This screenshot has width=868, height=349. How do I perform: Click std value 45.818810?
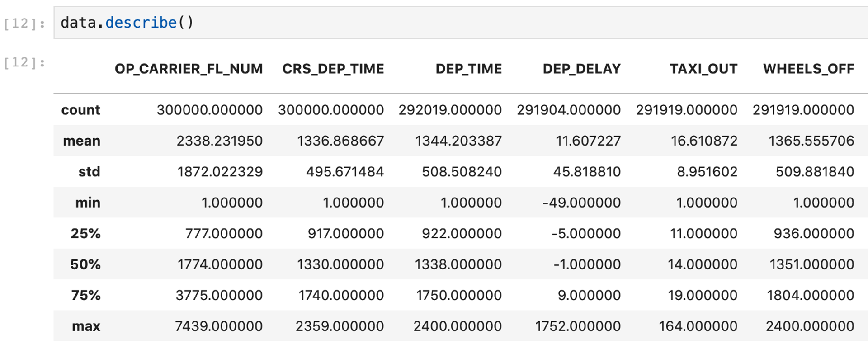click(587, 172)
